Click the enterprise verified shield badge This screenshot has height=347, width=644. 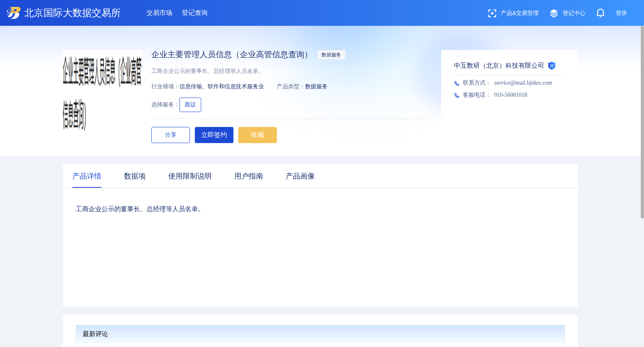552,66
